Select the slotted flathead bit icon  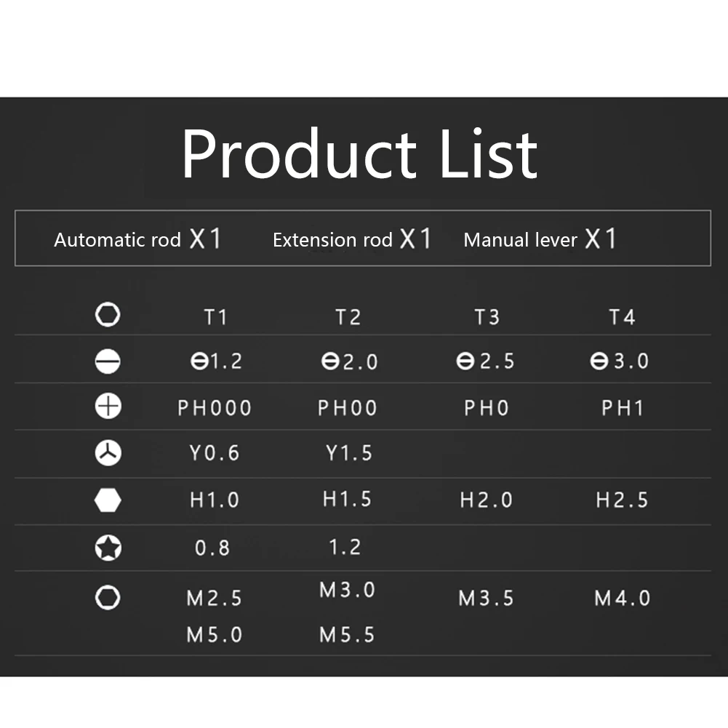point(108,361)
